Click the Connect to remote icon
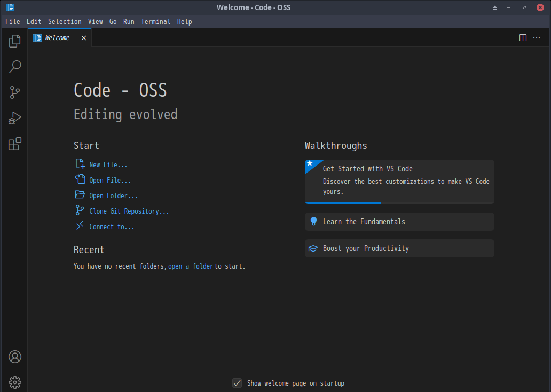This screenshot has height=392, width=551. (80, 225)
